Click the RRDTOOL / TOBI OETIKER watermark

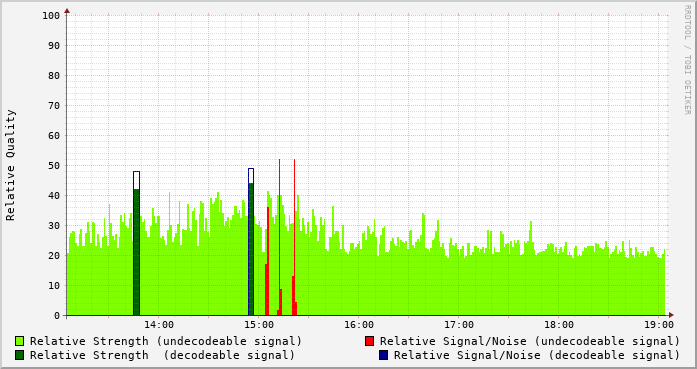(x=687, y=60)
